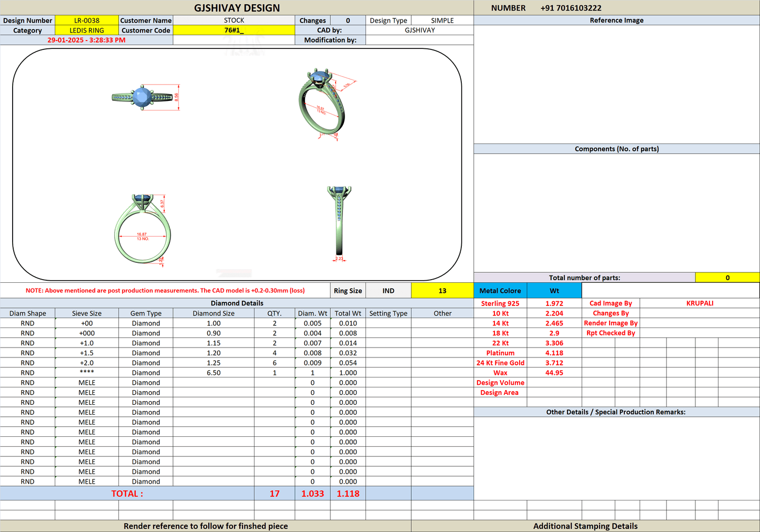Click the 10 Kt metal label

tap(500, 313)
